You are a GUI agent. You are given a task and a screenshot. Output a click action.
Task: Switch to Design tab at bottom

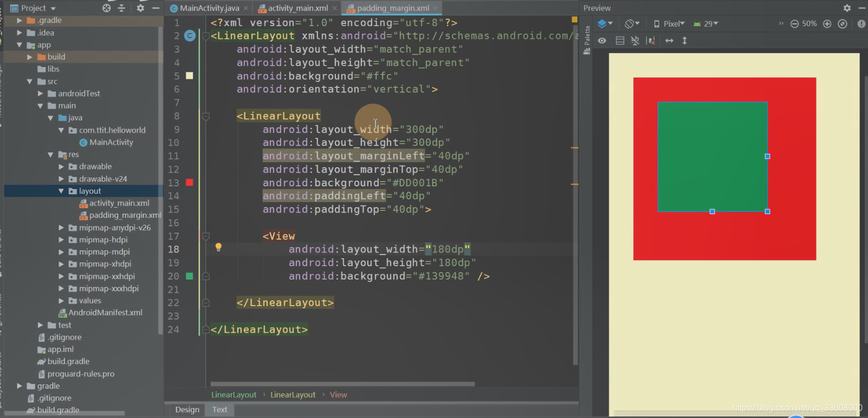point(187,409)
